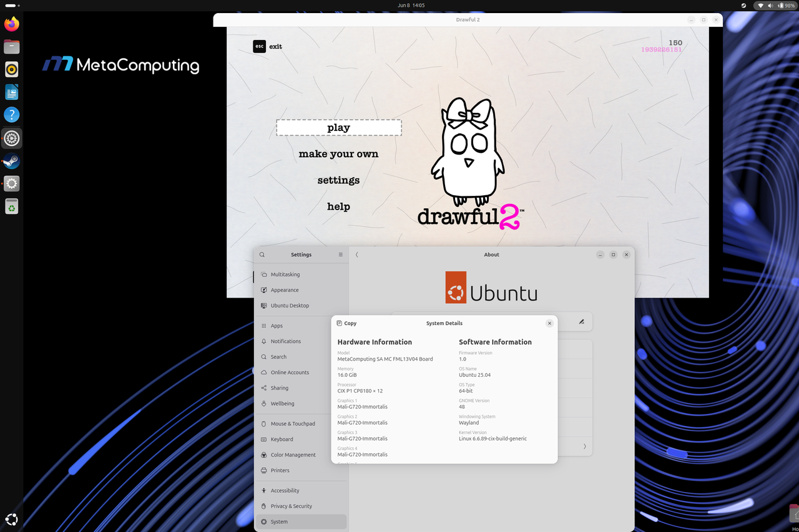Click the Steam tray icon in top bar
Image resolution: width=799 pixels, height=532 pixels.
point(743,6)
